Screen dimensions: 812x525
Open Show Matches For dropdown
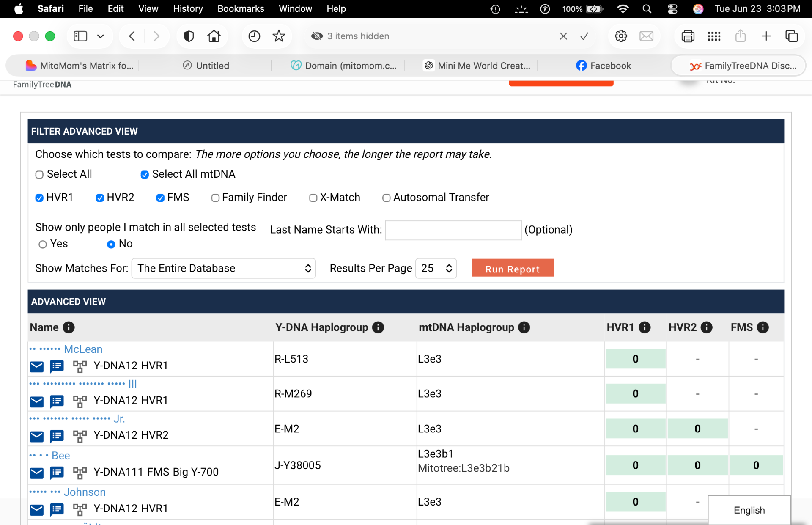[224, 268]
